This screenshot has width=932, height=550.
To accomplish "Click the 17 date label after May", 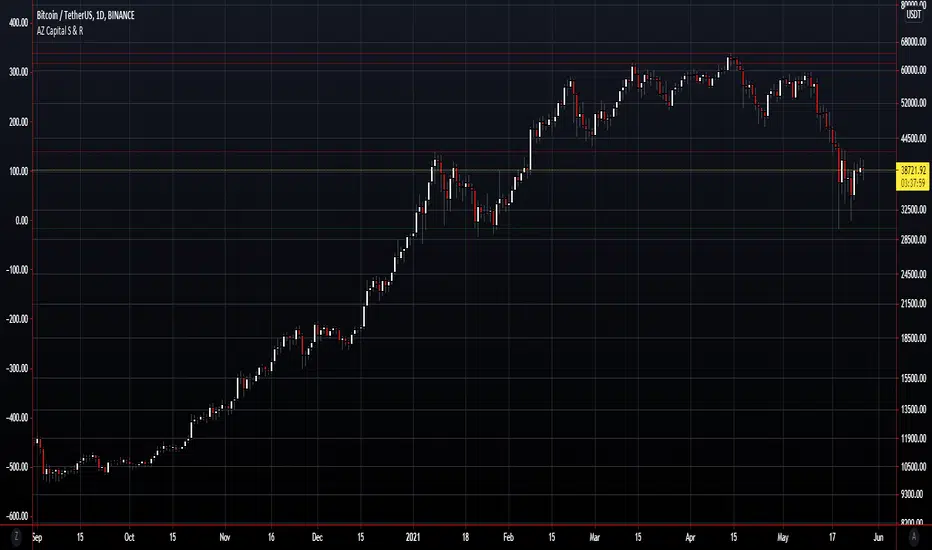I will pyautogui.click(x=832, y=538).
